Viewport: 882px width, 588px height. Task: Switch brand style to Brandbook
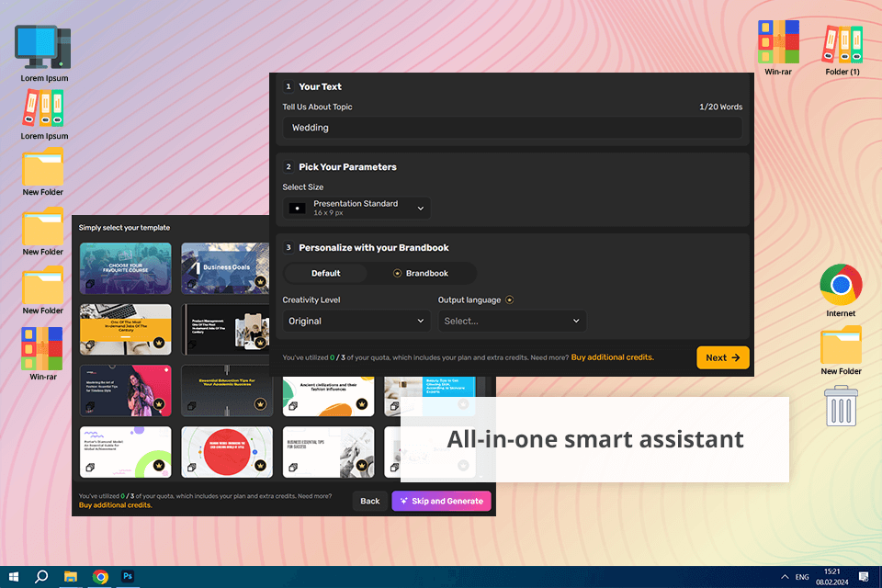click(421, 274)
